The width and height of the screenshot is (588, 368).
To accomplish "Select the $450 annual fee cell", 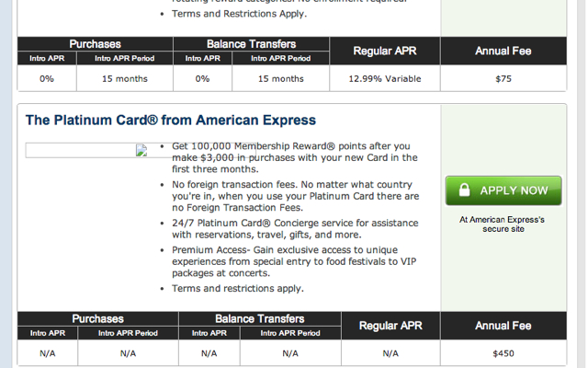I will pyautogui.click(x=503, y=353).
